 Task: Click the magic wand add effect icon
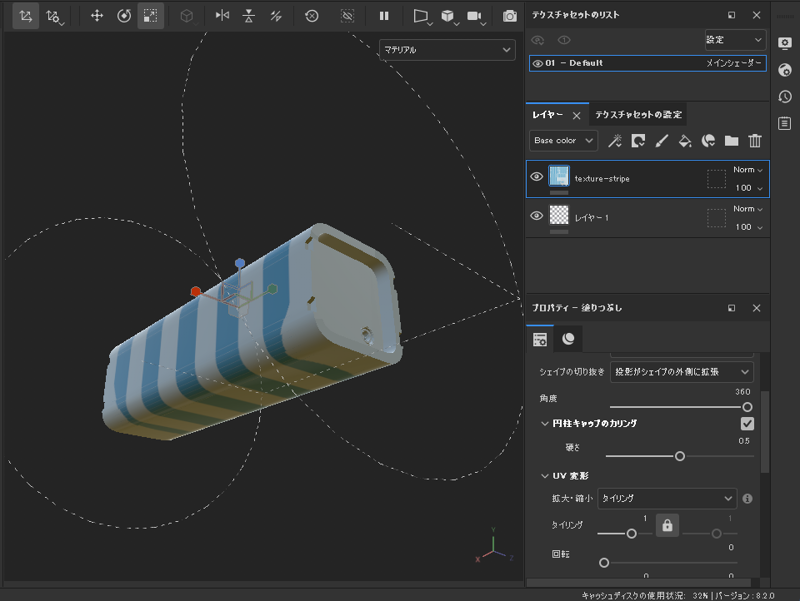(x=615, y=141)
